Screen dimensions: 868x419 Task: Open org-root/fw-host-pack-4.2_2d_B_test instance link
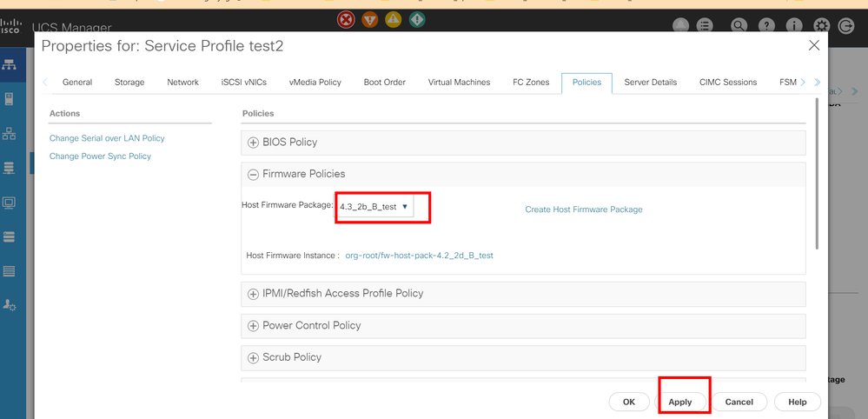[419, 256]
